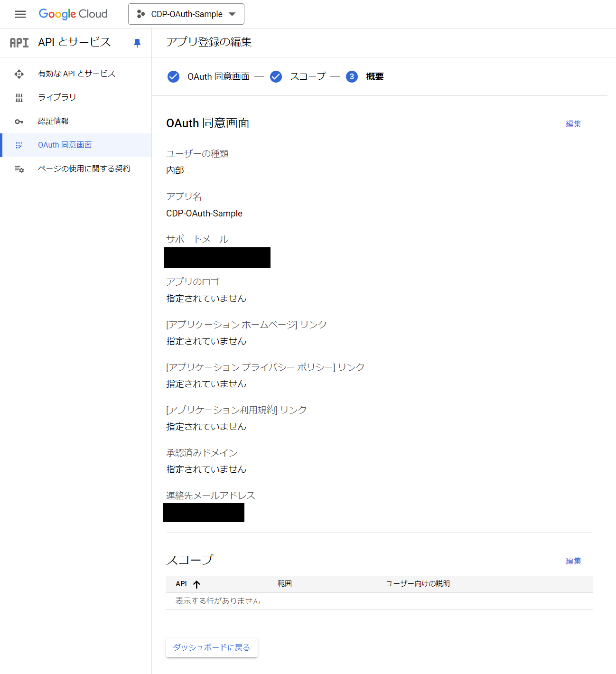Click the 有効な API とサービス sidebar icon

(19, 74)
